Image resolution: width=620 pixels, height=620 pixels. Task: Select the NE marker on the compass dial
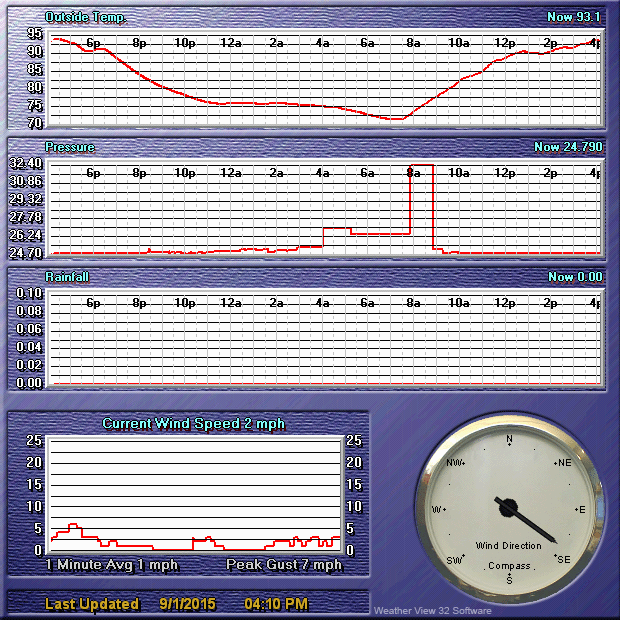pos(562,463)
